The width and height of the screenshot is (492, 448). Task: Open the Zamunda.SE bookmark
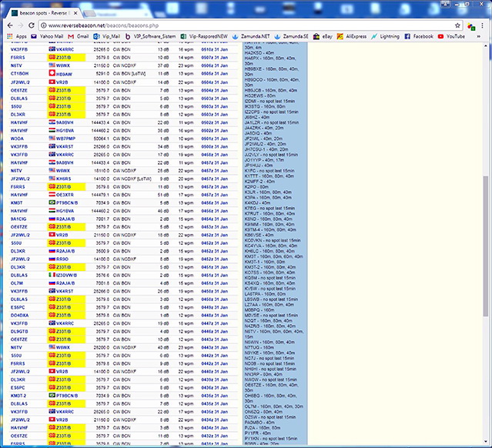[292, 36]
